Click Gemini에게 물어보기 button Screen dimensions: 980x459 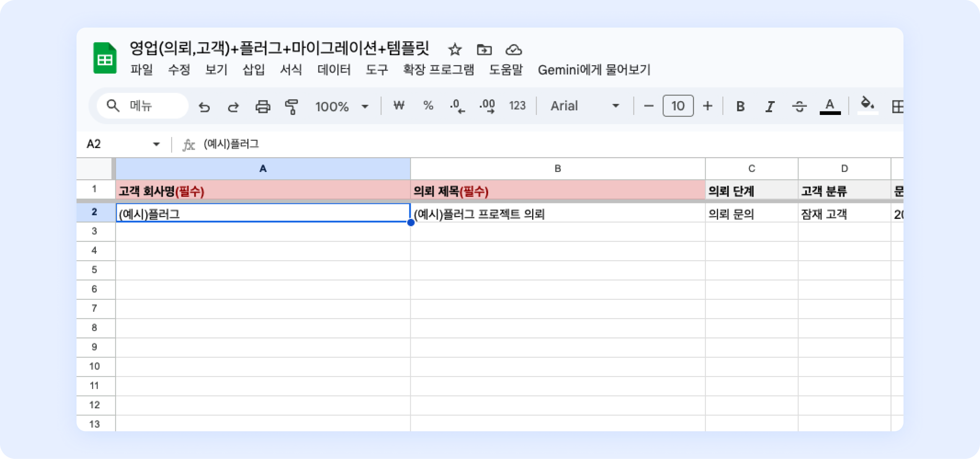click(x=594, y=70)
